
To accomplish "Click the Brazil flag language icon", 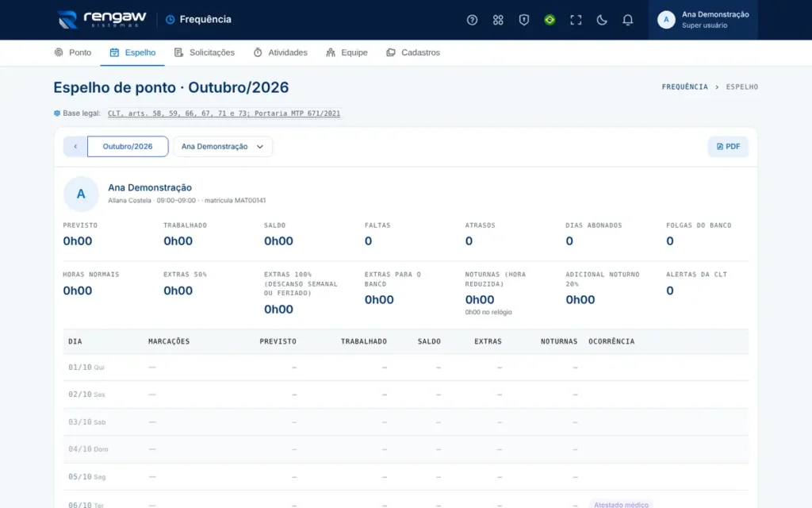I will [x=550, y=20].
